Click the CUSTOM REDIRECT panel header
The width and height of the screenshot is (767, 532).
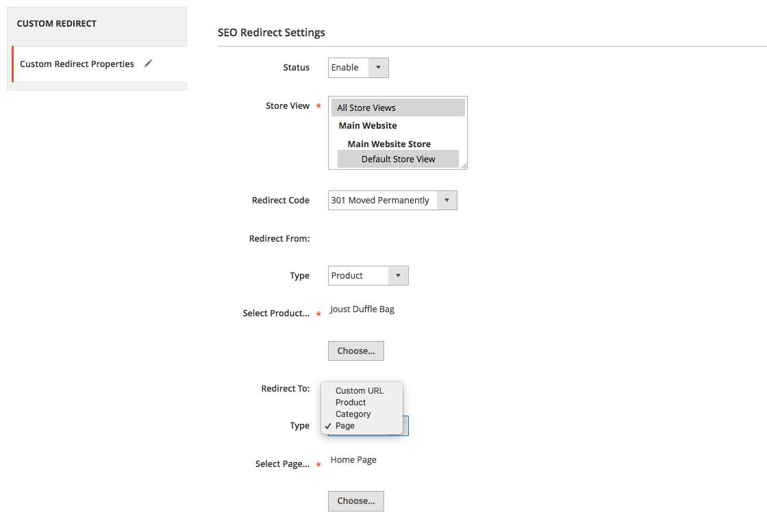97,23
